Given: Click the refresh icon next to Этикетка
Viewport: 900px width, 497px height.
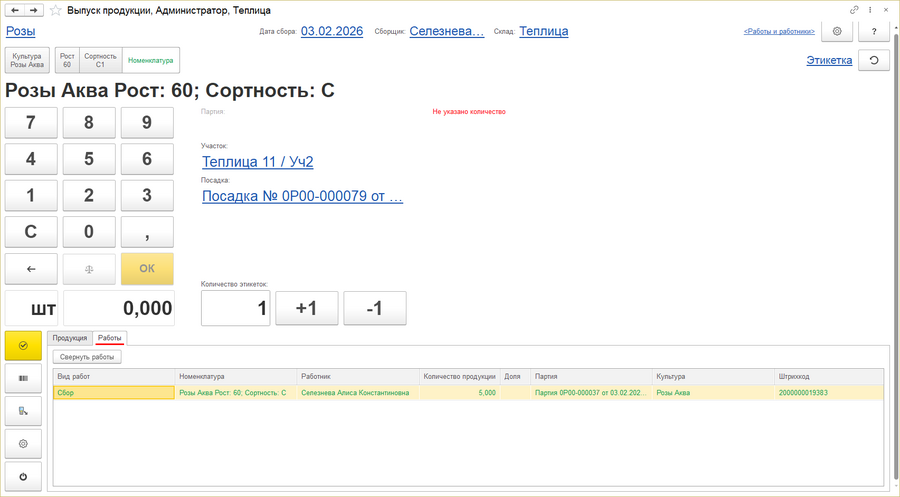Looking at the screenshot, I should (x=874, y=60).
